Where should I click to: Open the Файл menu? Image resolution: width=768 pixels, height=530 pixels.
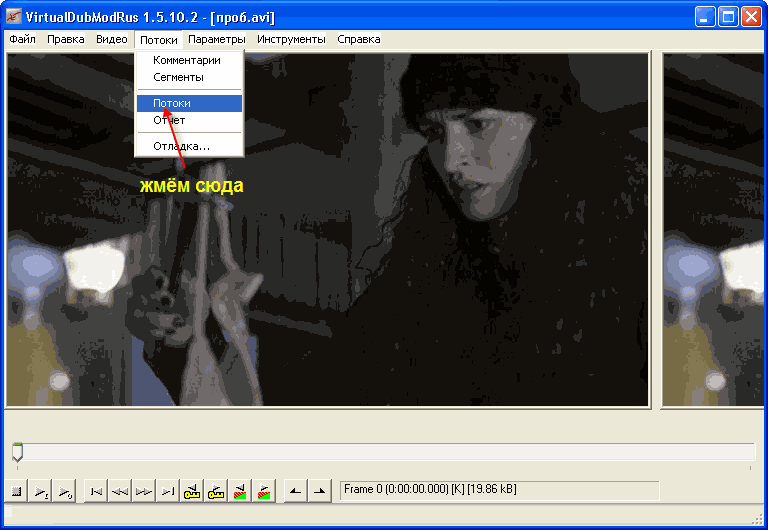coord(23,39)
